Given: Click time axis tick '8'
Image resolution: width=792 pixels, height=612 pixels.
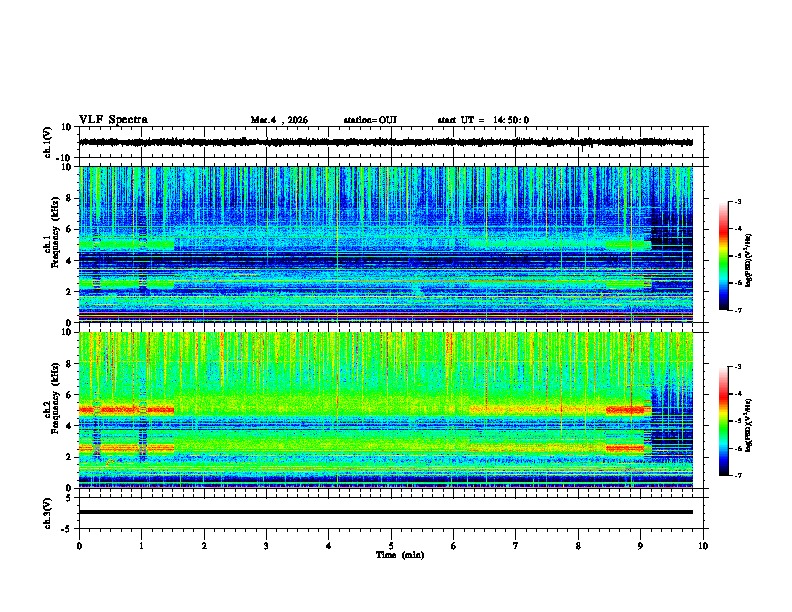Looking at the screenshot, I should pyautogui.click(x=578, y=546).
